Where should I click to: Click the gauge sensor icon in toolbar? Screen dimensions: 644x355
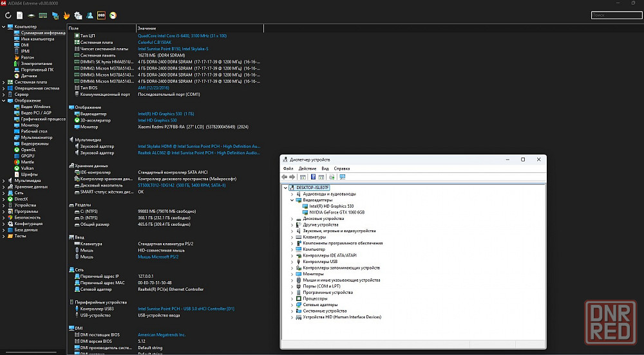pos(113,15)
